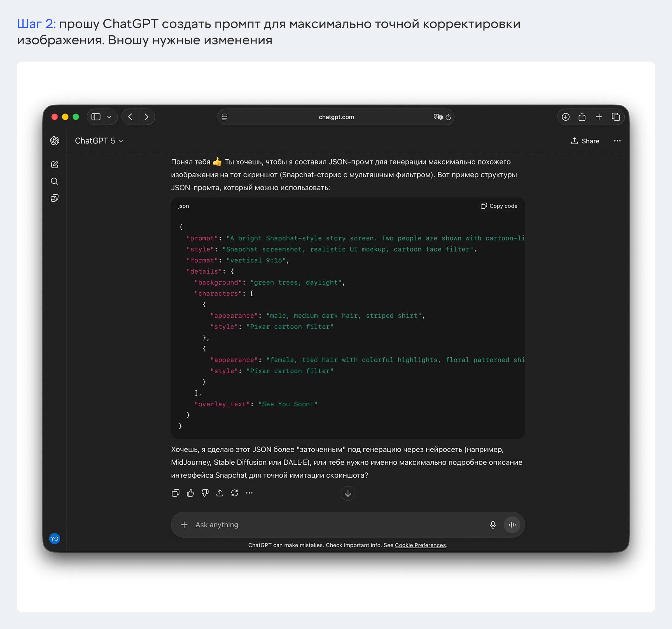Screen dimensions: 672x629
Task: Click the New chat pencil icon
Action: tap(54, 165)
